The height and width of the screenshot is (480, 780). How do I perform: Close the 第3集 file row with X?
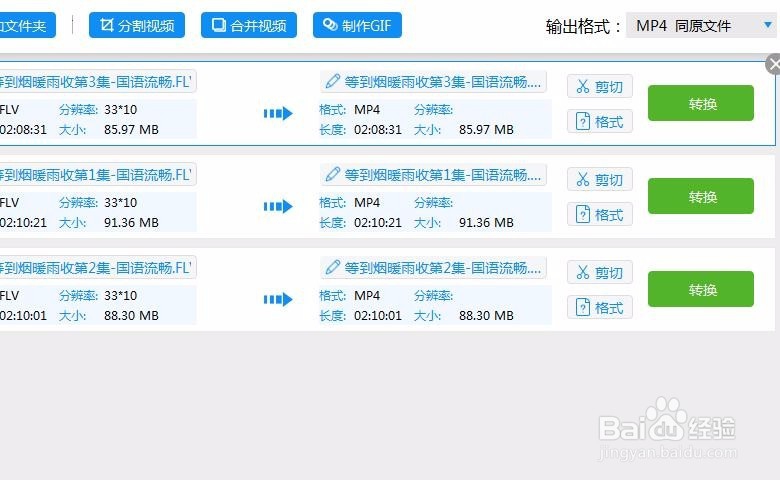[773, 64]
